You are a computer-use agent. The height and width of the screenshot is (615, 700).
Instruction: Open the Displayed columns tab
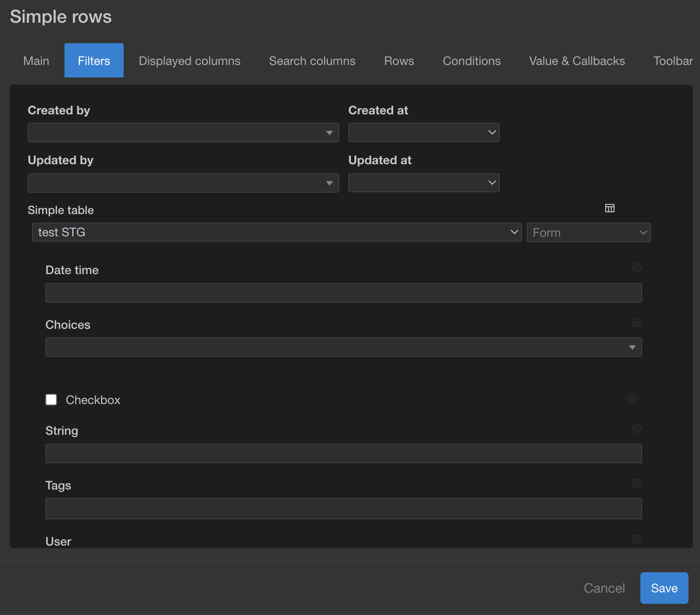tap(189, 61)
